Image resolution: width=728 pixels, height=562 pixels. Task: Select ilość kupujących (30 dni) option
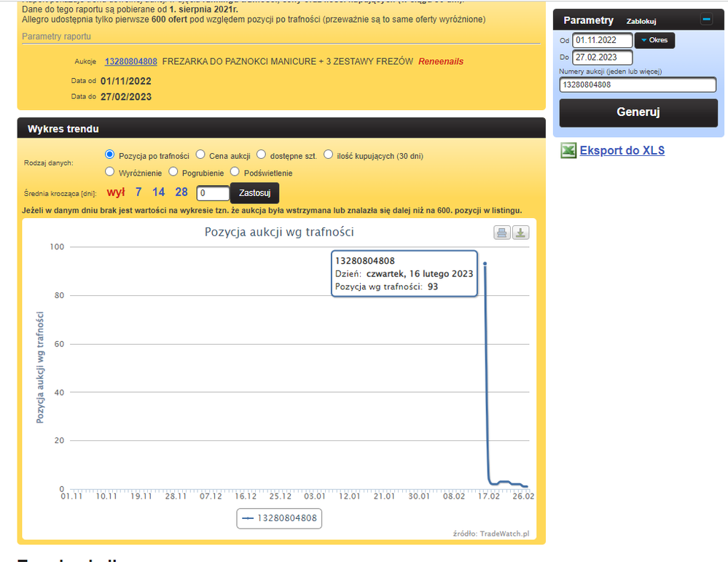click(328, 155)
